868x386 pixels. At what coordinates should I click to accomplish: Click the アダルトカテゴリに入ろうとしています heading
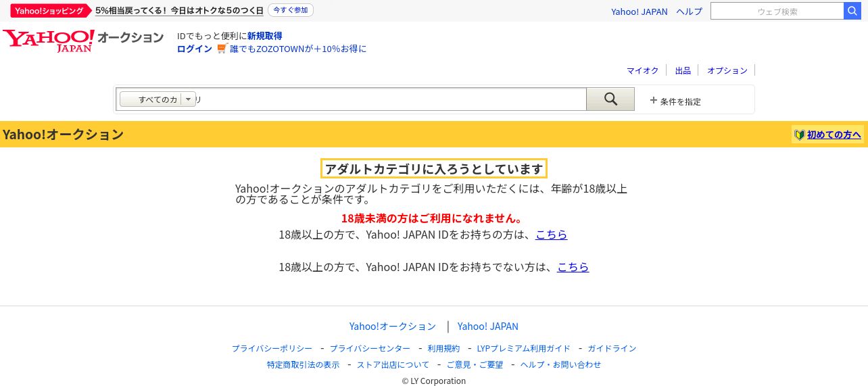(434, 168)
